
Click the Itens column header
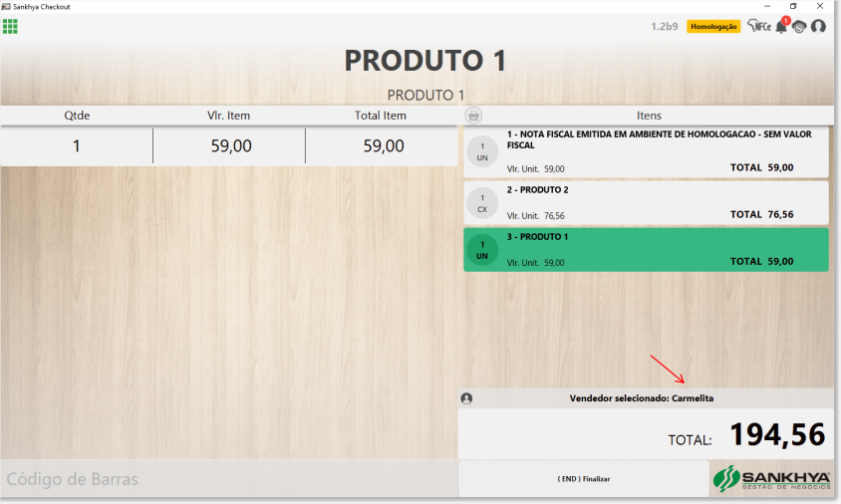(649, 116)
